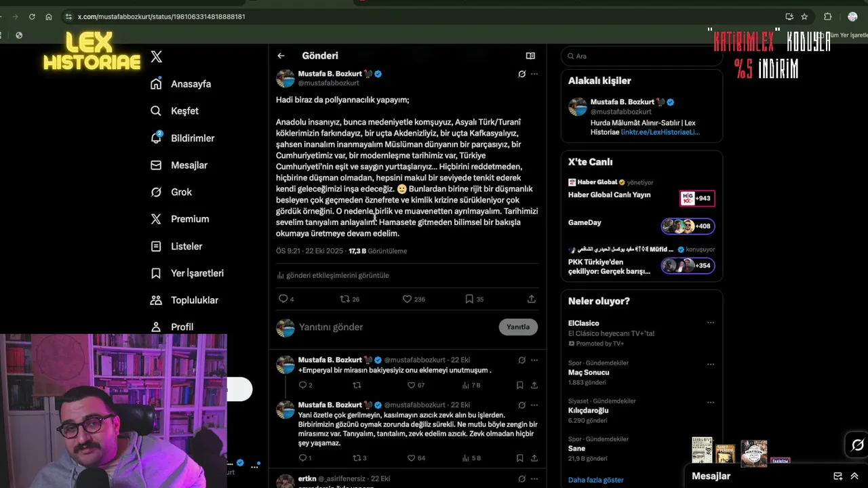The height and width of the screenshot is (488, 868).
Task: Click the Daha fazla göster link
Action: click(x=595, y=480)
